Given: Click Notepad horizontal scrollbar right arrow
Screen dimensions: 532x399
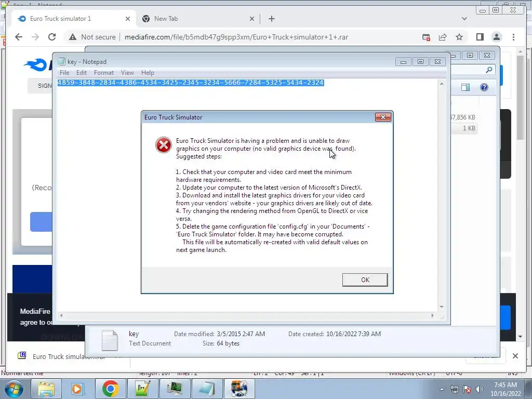Looking at the screenshot, I should (432, 315).
